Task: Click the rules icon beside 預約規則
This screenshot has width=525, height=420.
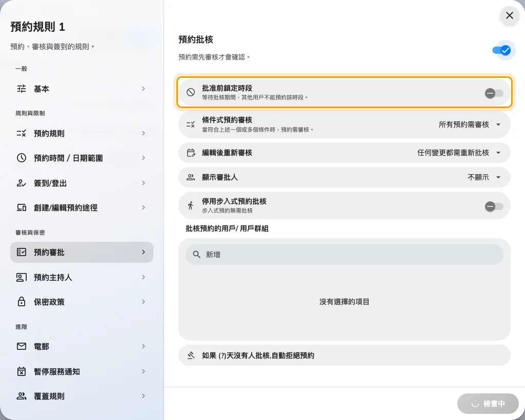Action: coord(22,133)
